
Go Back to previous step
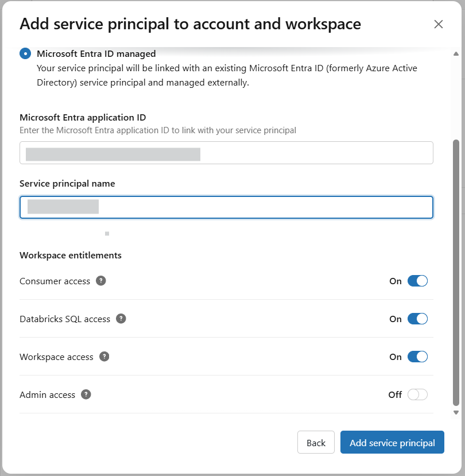tap(316, 442)
